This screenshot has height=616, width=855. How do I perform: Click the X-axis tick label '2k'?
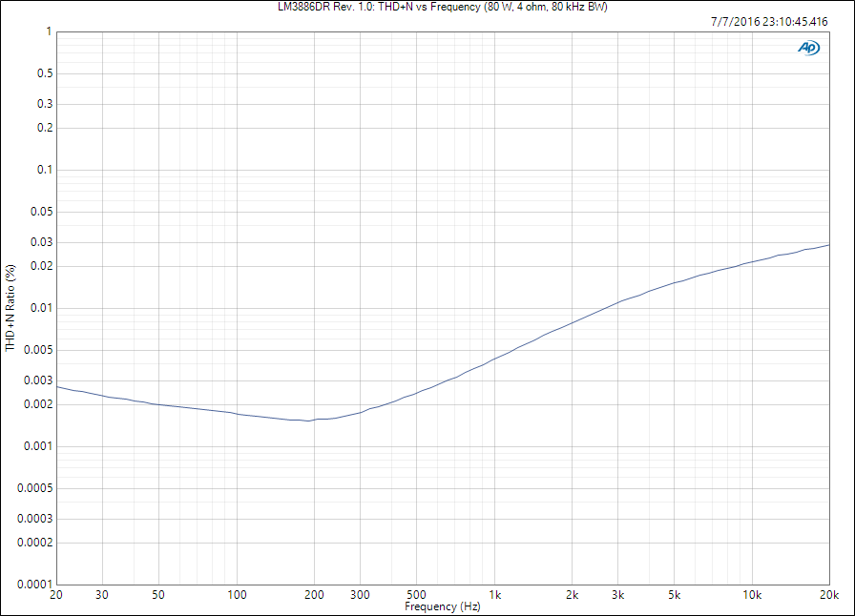click(572, 595)
